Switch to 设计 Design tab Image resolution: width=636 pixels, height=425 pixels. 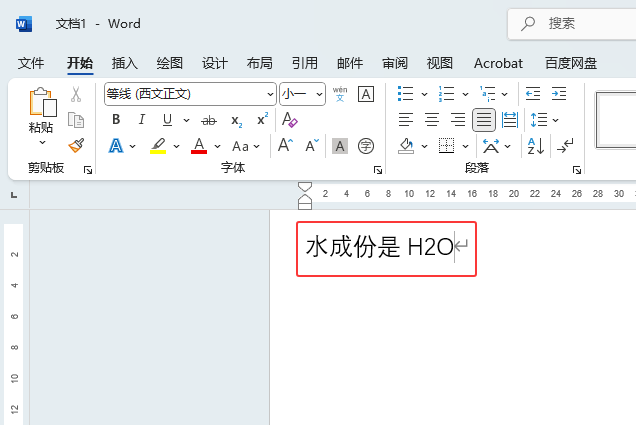pyautogui.click(x=215, y=63)
